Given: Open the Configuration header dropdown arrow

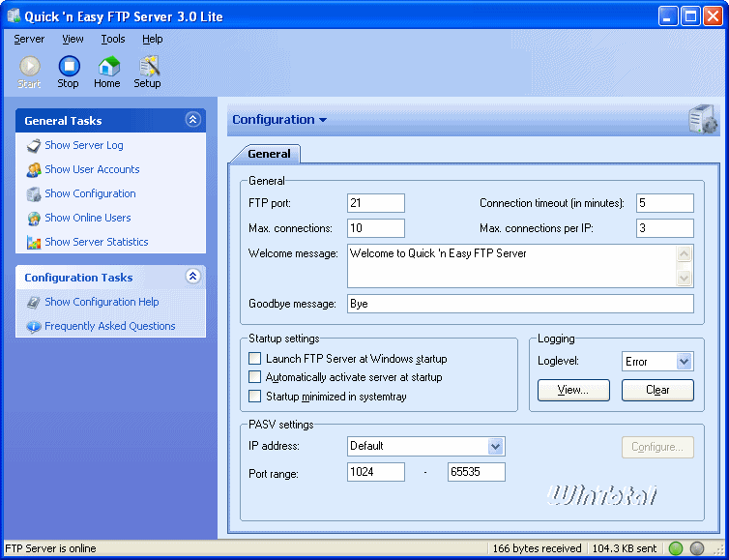Looking at the screenshot, I should tap(323, 120).
